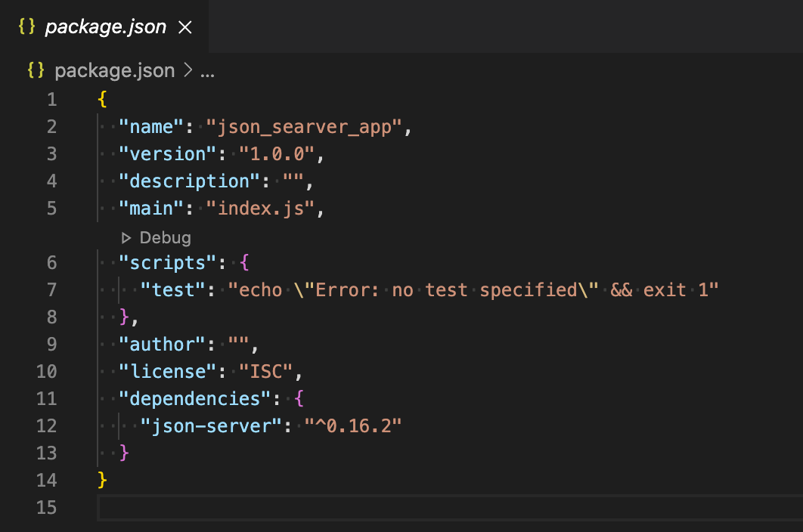Close the package.json tab
Image resolution: width=803 pixels, height=532 pixels.
point(185,27)
